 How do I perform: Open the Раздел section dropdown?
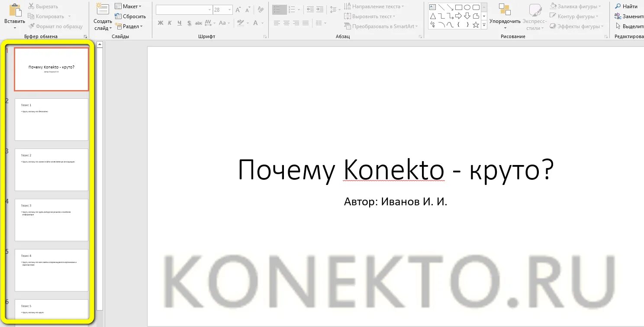point(129,26)
